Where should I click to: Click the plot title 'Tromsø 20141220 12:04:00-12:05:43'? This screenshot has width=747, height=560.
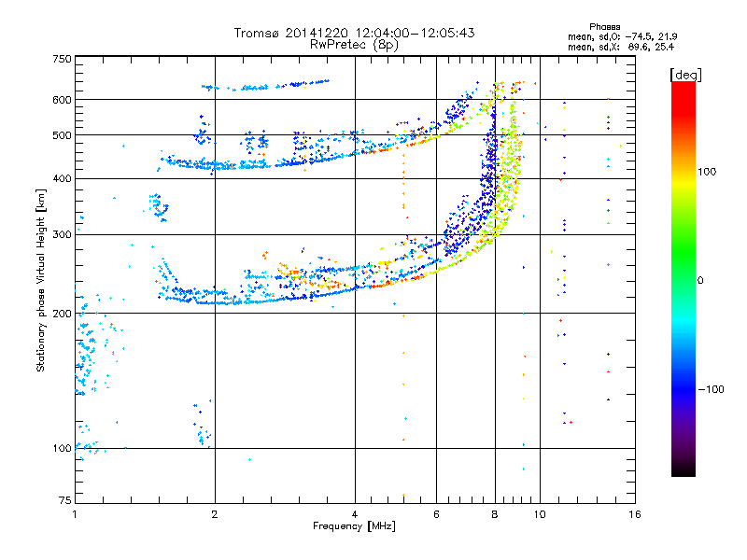pos(354,33)
